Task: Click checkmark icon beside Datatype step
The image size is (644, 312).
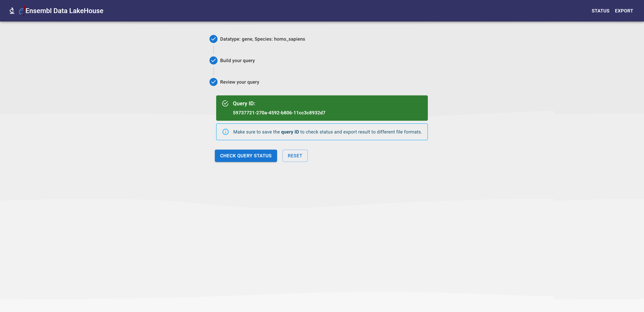Action: (213, 39)
